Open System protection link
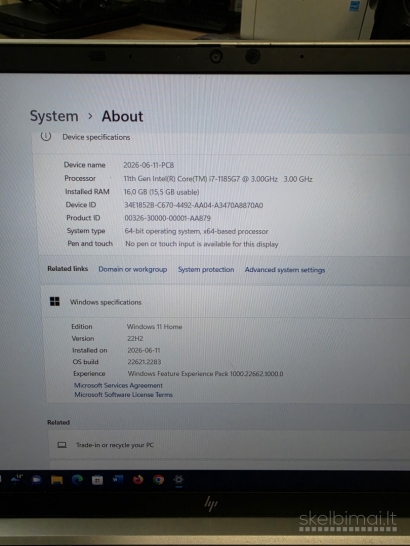The height and width of the screenshot is (546, 410). (206, 270)
